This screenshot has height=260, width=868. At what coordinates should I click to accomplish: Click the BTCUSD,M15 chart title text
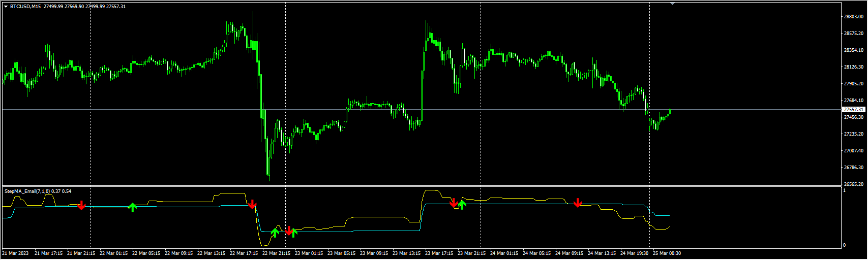tap(25, 7)
